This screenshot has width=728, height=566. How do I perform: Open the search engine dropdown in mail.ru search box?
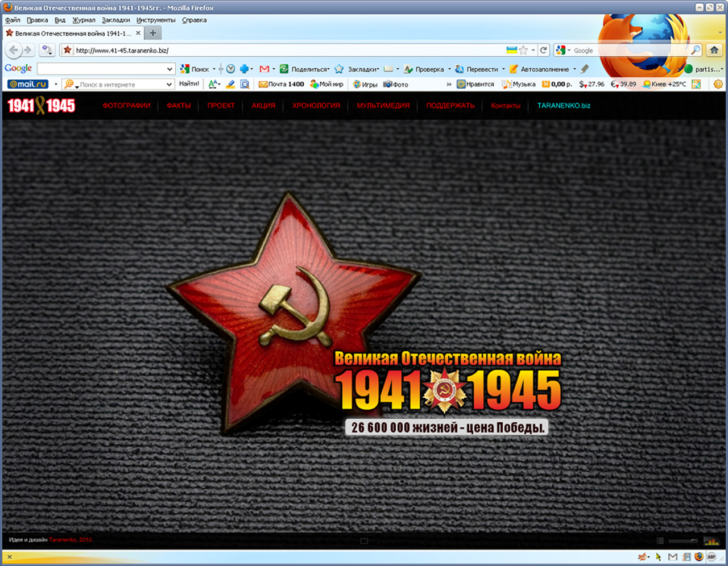coord(68,84)
